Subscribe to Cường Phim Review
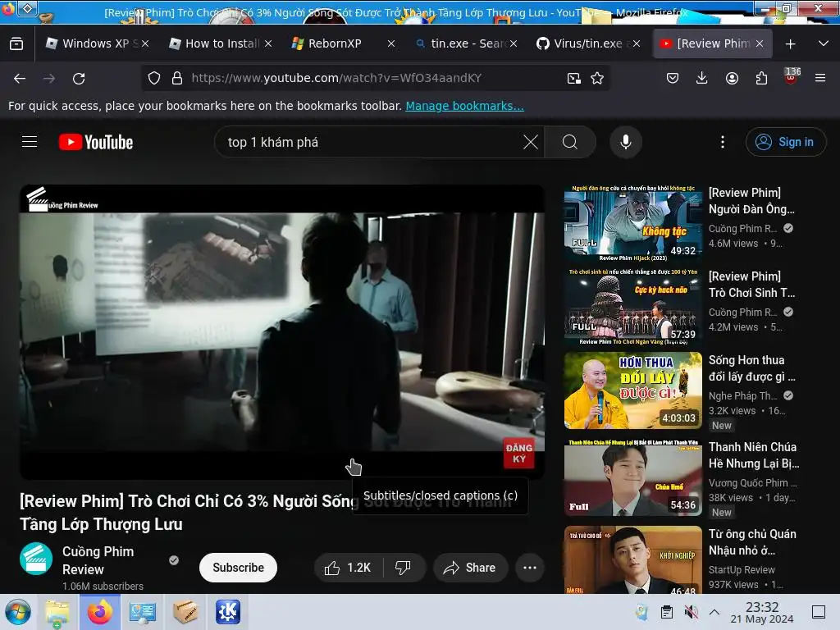This screenshot has height=630, width=840. 238,568
